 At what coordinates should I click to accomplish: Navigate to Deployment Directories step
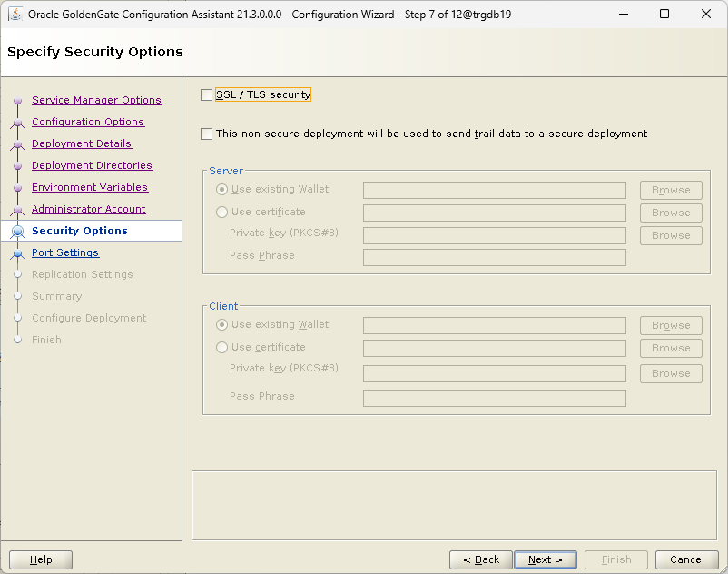tap(92, 165)
